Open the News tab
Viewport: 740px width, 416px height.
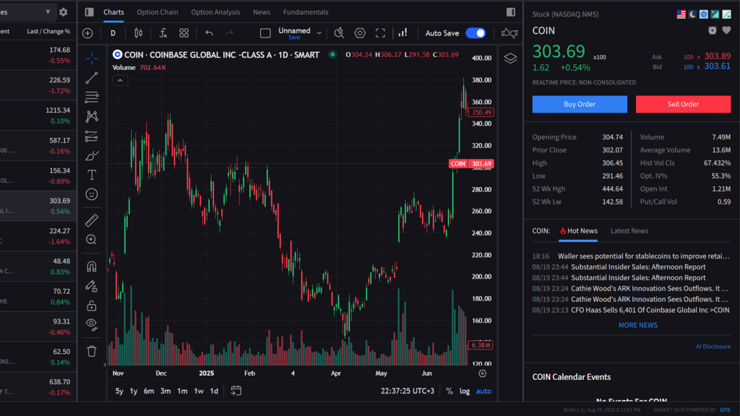pos(261,12)
